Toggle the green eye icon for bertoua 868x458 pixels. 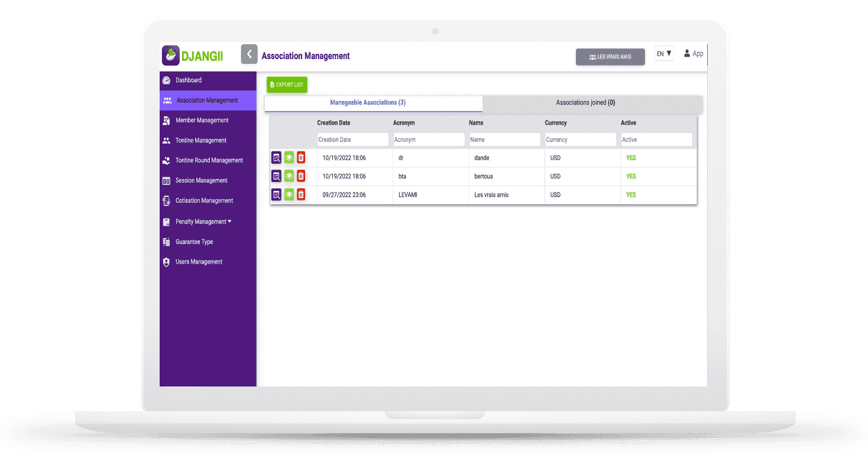pyautogui.click(x=289, y=176)
